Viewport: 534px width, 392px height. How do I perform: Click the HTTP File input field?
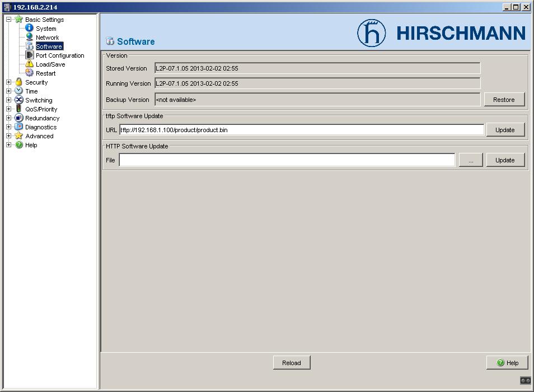287,160
